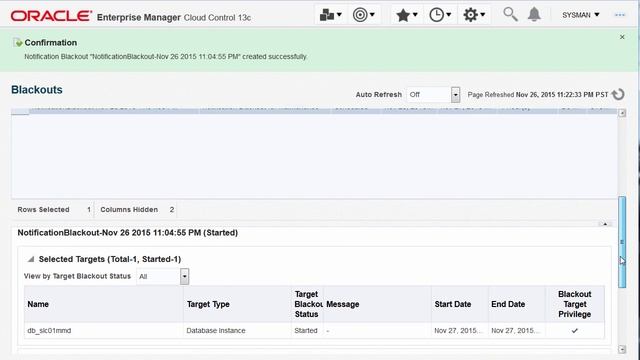
Task: Open View by Target Blackout Status dropdown
Action: coord(184,276)
